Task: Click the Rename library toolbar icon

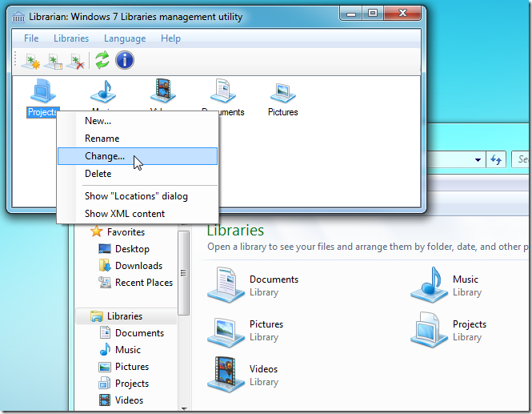Action: click(x=54, y=61)
